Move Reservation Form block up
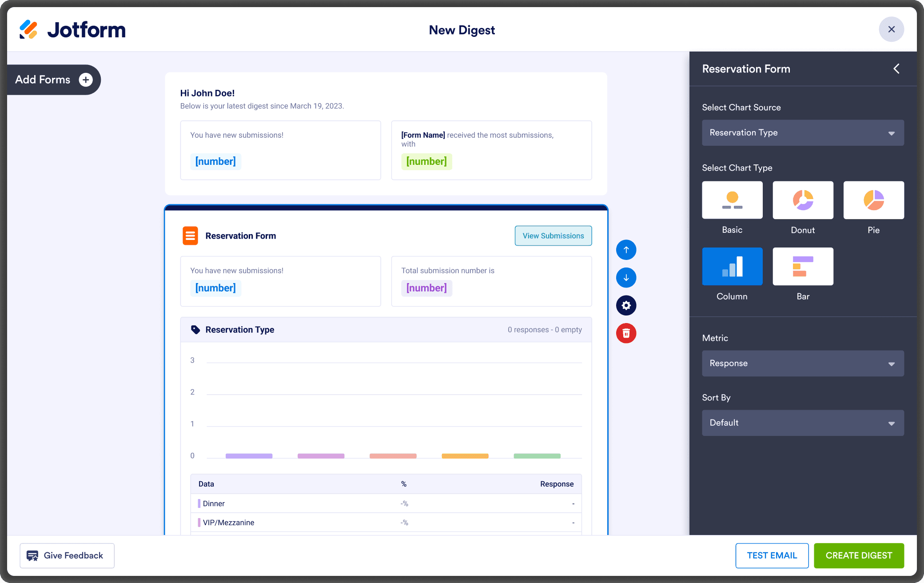Image resolution: width=924 pixels, height=583 pixels. pos(626,250)
